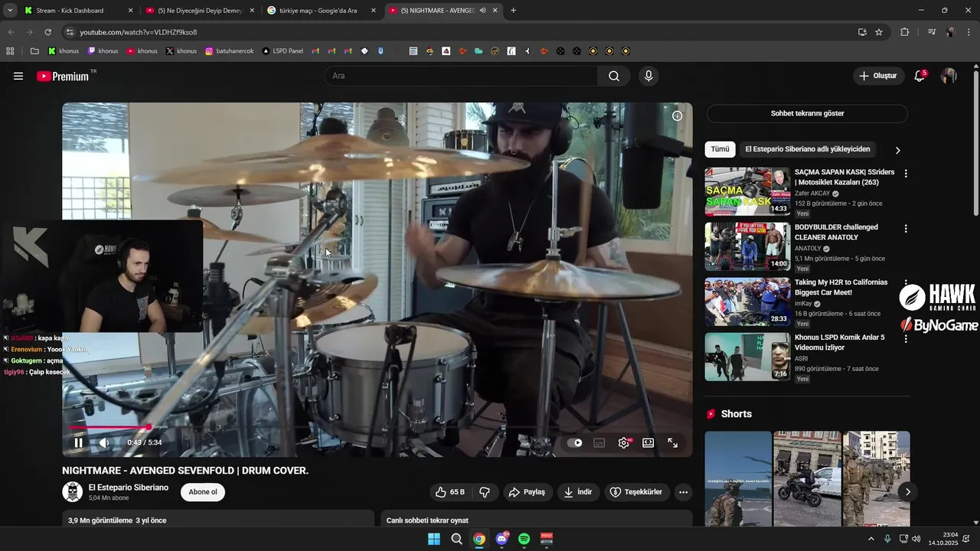This screenshot has width=980, height=551.
Task: Toggle the autoplay switch in the player
Action: 575,442
